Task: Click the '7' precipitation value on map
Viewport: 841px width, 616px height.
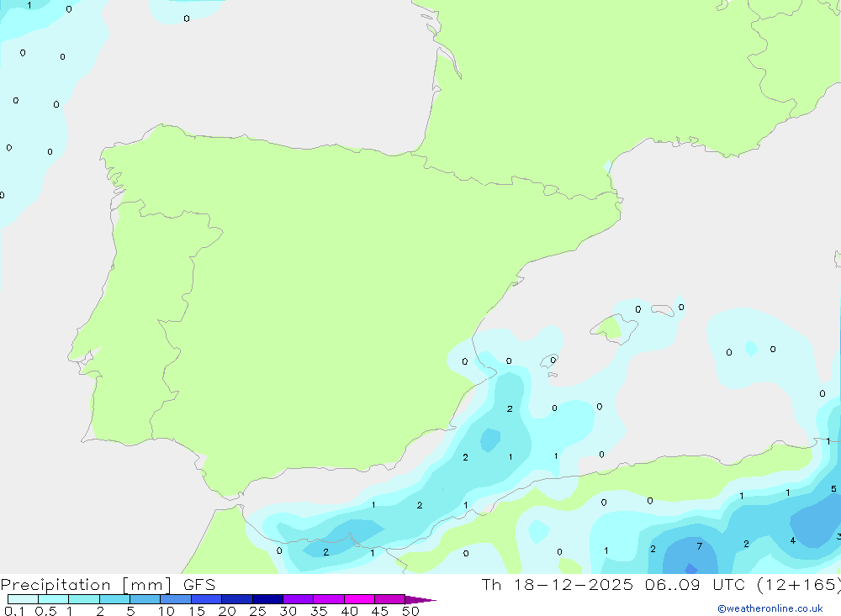Action: (x=700, y=546)
